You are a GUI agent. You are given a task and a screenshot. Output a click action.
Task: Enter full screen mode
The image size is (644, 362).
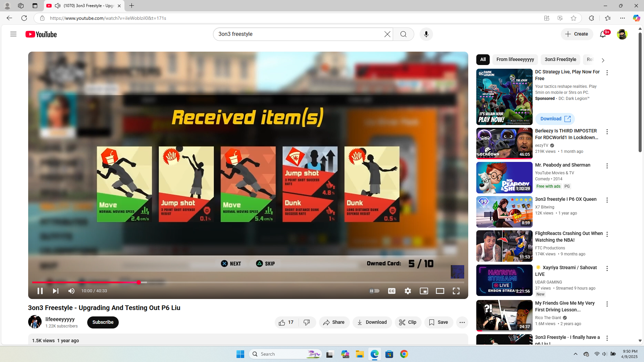(456, 291)
